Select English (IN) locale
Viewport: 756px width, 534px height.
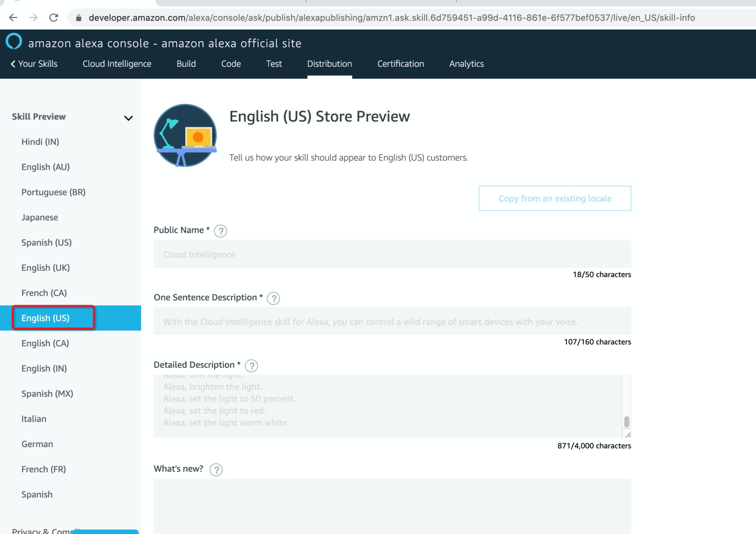pos(44,368)
